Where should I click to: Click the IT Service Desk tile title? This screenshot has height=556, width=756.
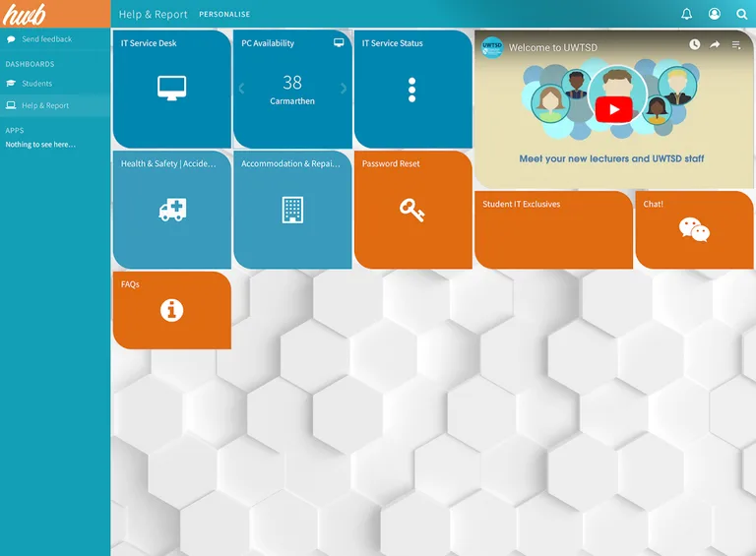coord(149,43)
